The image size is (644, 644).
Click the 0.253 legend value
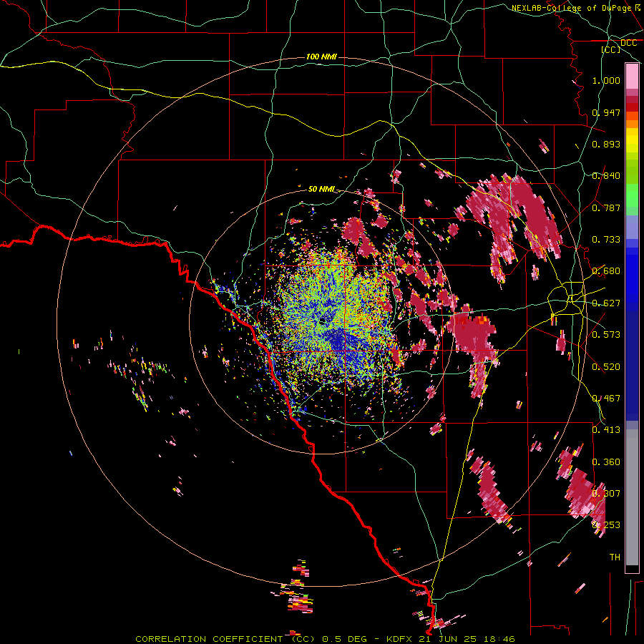[x=606, y=525]
